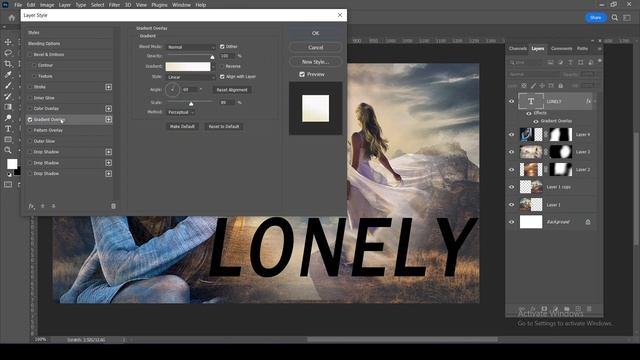Enable the Pattern Overlay checkbox
Image resolution: width=640 pixels, height=360 pixels.
pos(30,130)
